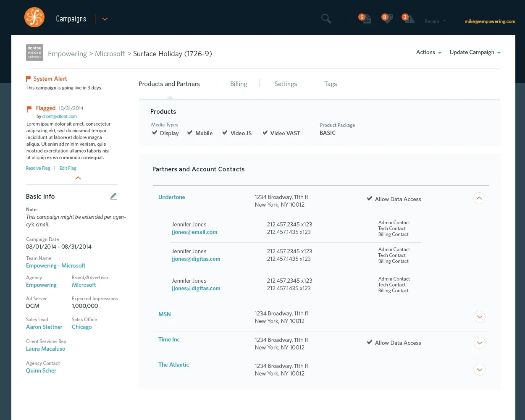Email jjones@digitas.com via contact link
The width and height of the screenshot is (525, 420).
point(196,259)
